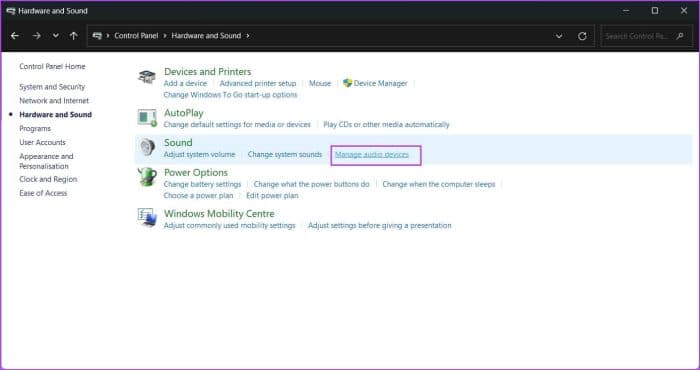
Task: Close the Hardware and Sound window
Action: pos(683,11)
